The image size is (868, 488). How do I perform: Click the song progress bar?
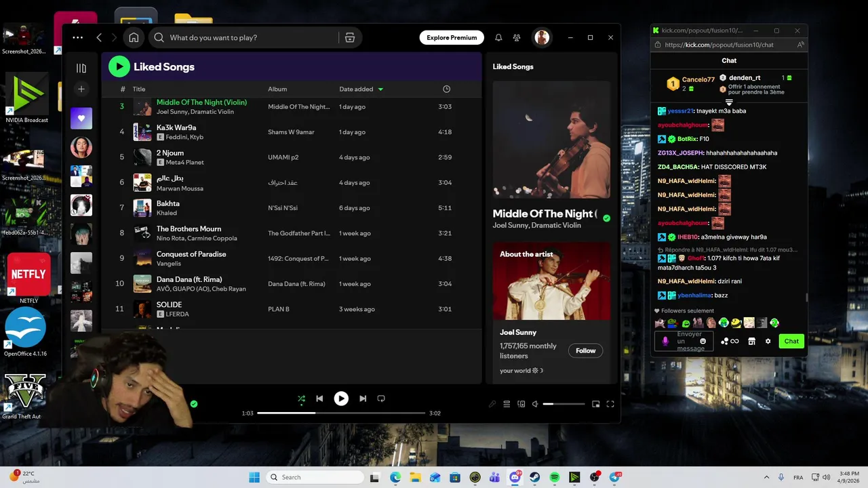341,413
